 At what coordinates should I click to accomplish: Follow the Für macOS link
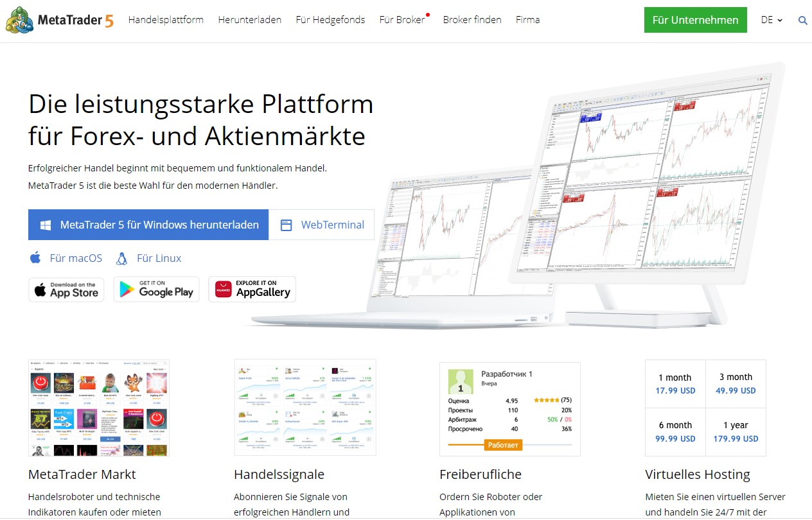point(76,258)
